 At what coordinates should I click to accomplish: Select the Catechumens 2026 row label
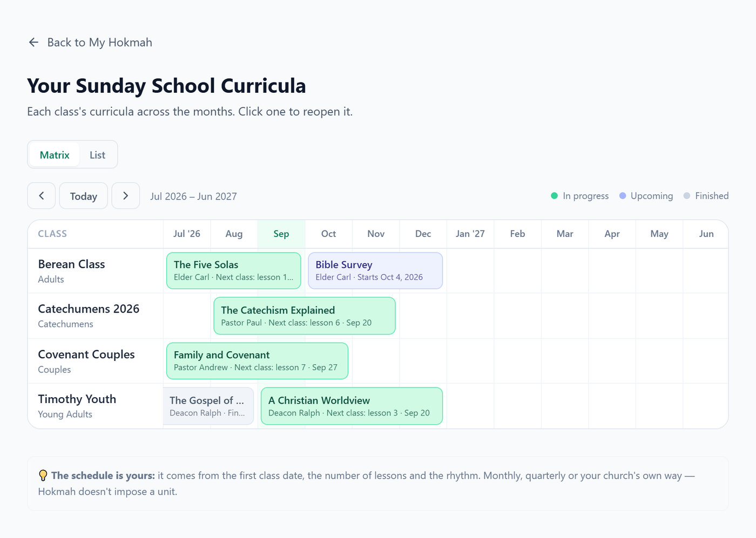coord(89,309)
